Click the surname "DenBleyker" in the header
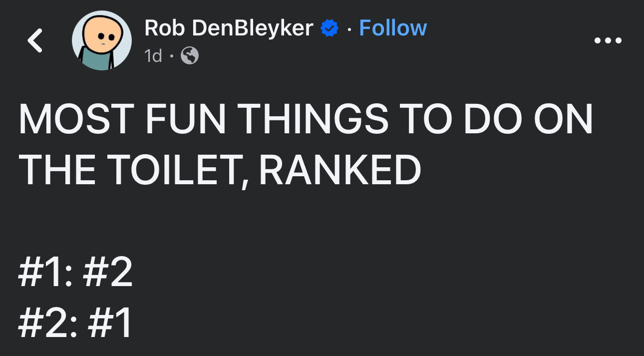 (x=252, y=28)
